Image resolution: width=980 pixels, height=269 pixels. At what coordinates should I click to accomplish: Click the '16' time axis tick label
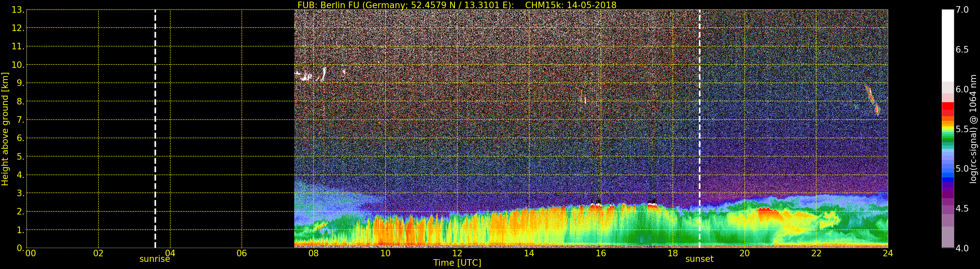(x=601, y=253)
